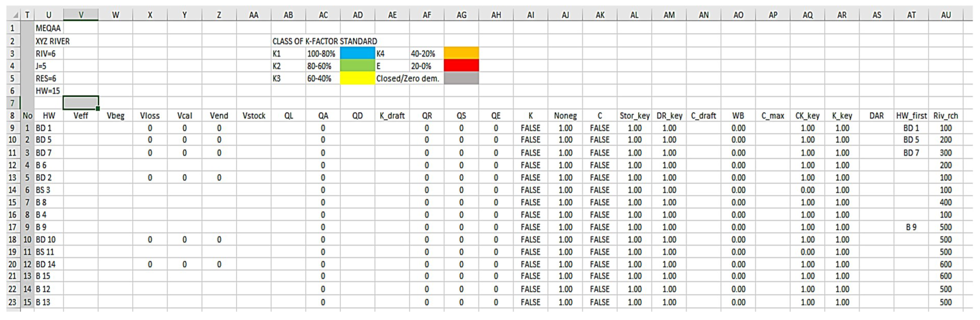The height and width of the screenshot is (320, 980).
Task: Select column V header
Action: (x=81, y=15)
